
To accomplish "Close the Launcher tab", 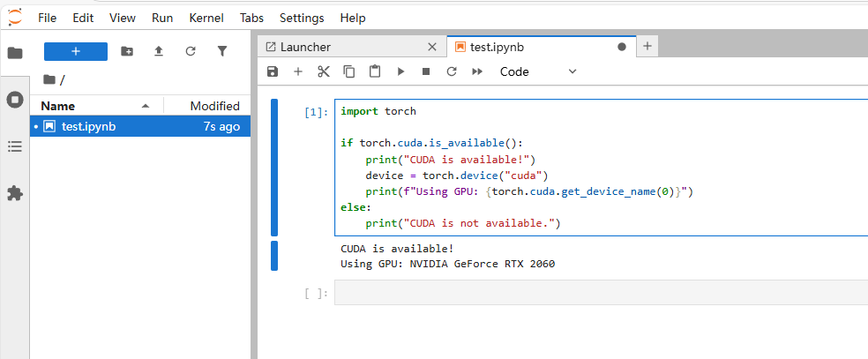I will point(432,47).
